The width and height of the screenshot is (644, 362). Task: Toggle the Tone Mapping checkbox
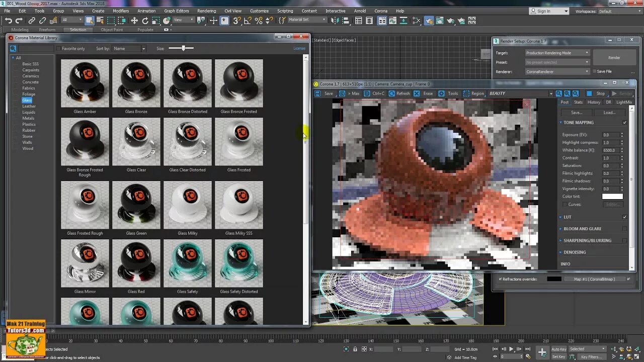625,123
